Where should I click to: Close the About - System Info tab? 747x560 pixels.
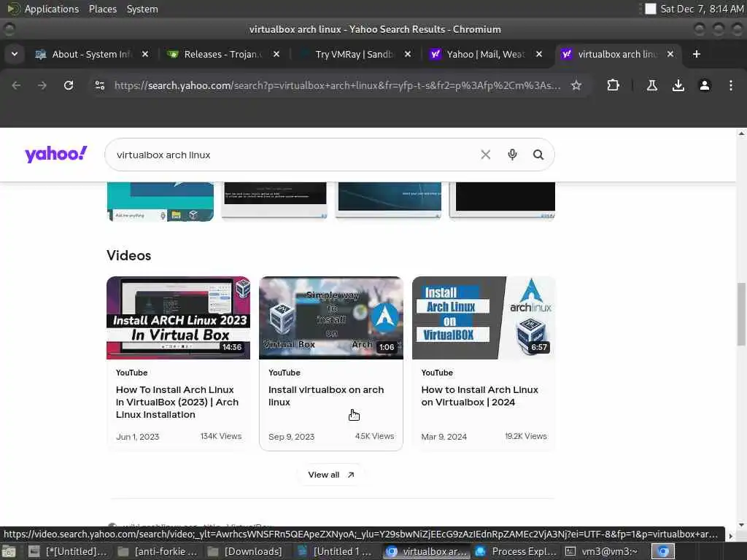(145, 54)
